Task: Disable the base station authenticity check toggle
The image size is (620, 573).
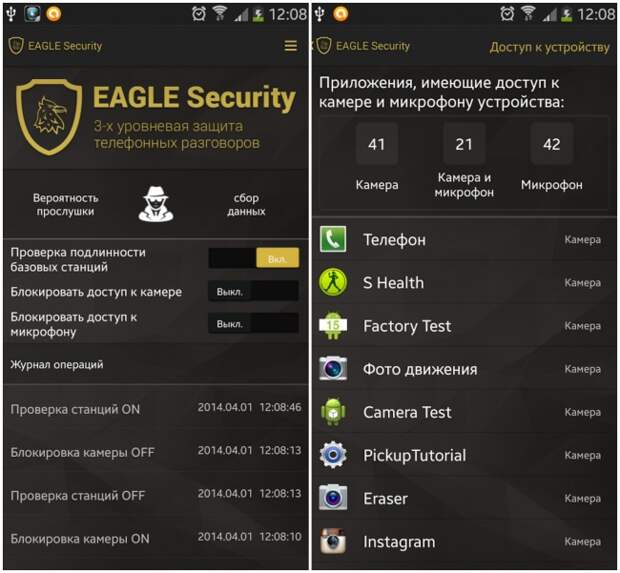Action: 253,258
